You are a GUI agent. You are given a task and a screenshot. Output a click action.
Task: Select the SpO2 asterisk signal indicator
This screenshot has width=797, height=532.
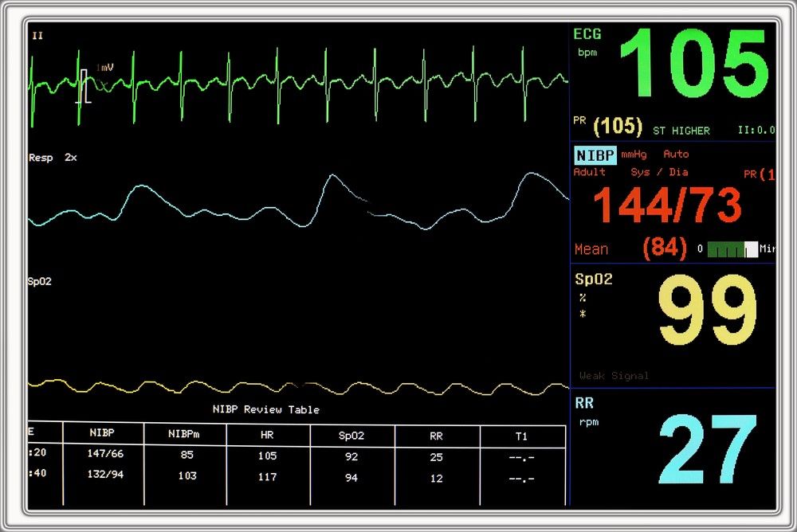(x=583, y=314)
